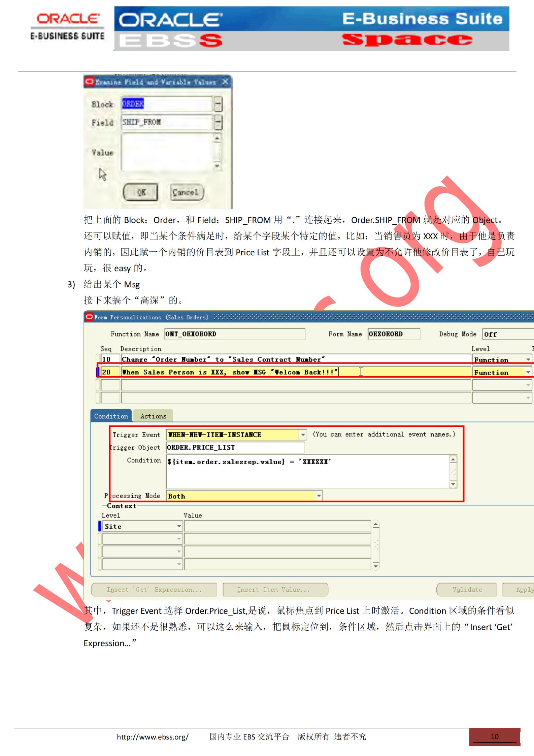Viewport: 534px width, 756px height.
Task: Click the Insert 'Get' Expression button
Action: [154, 590]
